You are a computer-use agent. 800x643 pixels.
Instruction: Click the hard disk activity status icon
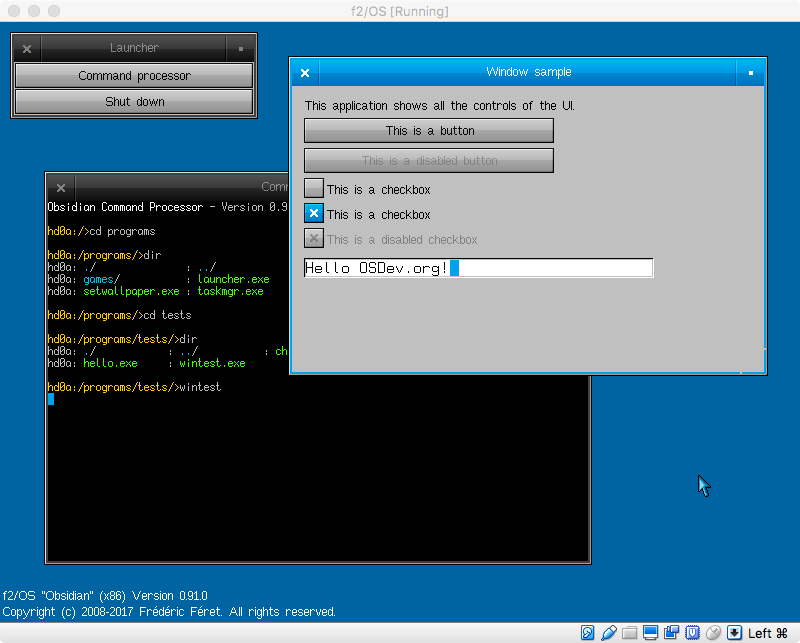pos(587,633)
